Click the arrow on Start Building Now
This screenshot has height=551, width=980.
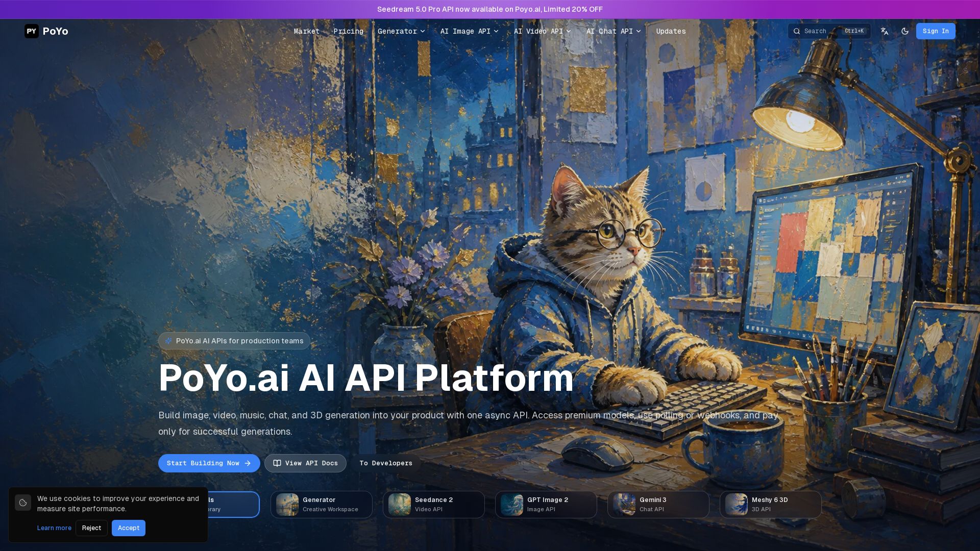(248, 463)
